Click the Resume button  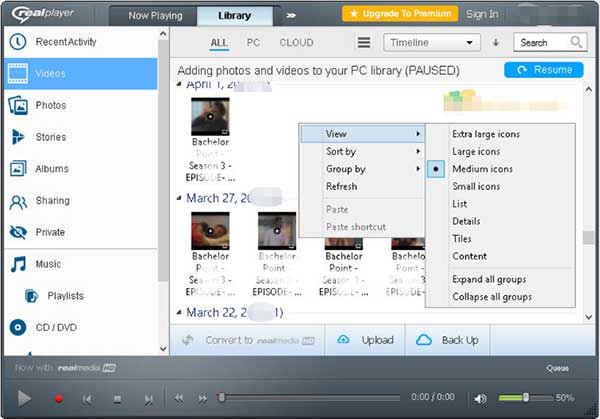[544, 70]
